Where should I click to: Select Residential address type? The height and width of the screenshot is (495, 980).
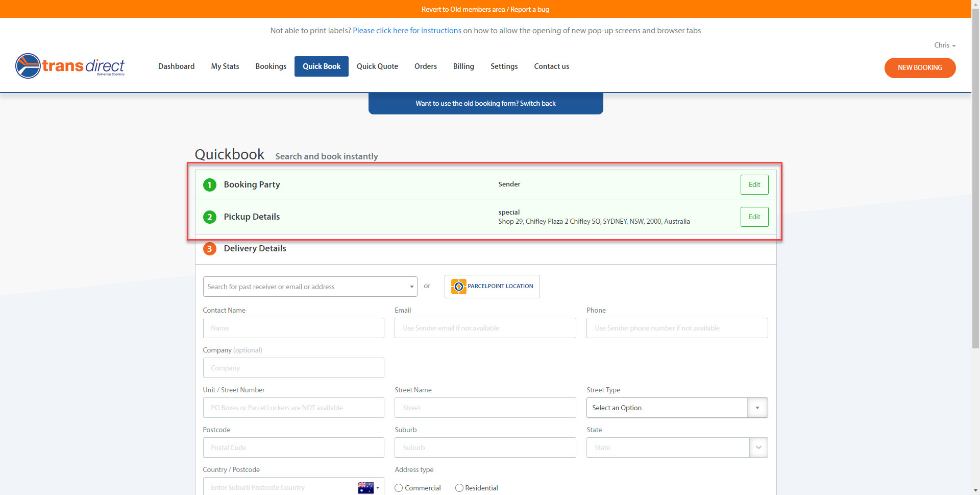459,488
